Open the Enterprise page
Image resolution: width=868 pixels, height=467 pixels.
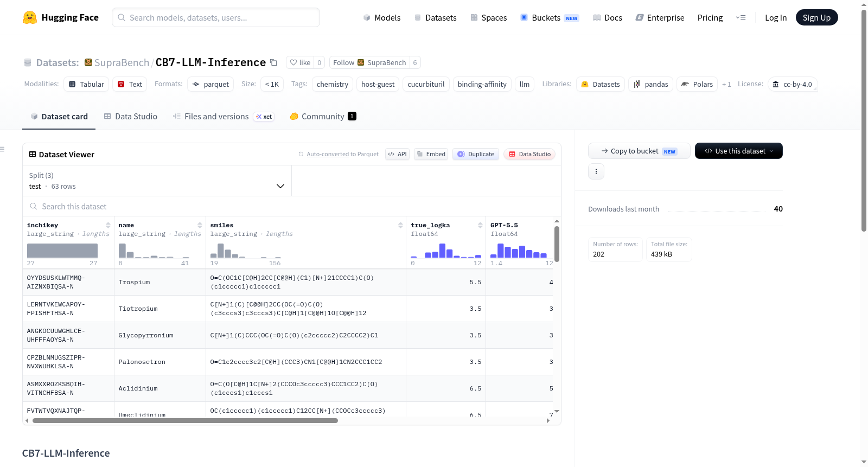tap(660, 17)
